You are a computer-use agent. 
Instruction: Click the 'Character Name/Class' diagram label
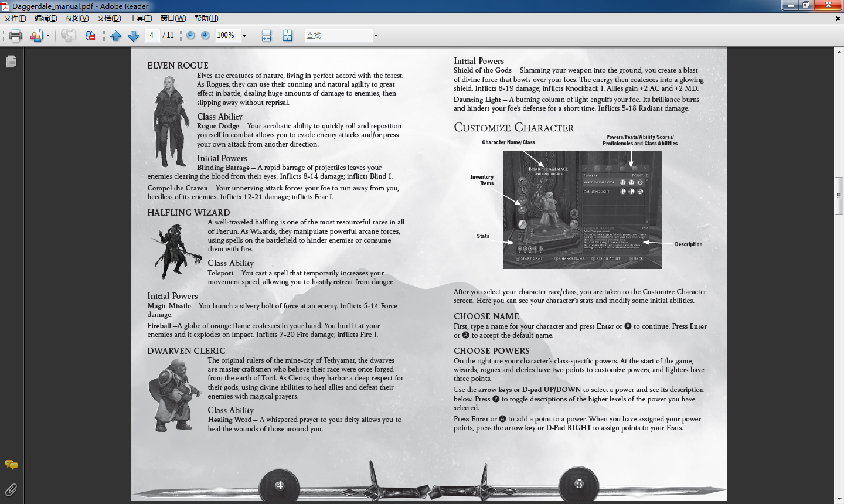tap(508, 142)
